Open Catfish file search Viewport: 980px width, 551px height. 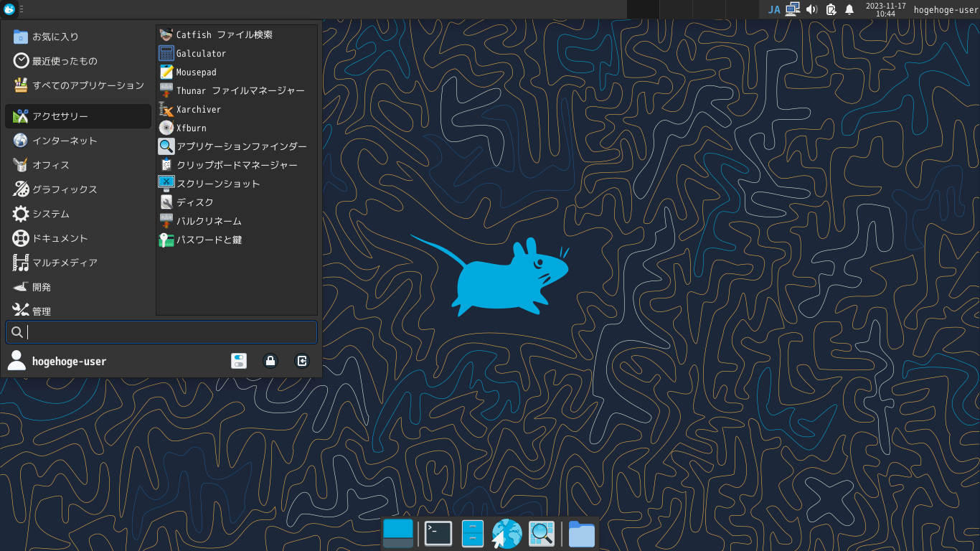click(237, 34)
